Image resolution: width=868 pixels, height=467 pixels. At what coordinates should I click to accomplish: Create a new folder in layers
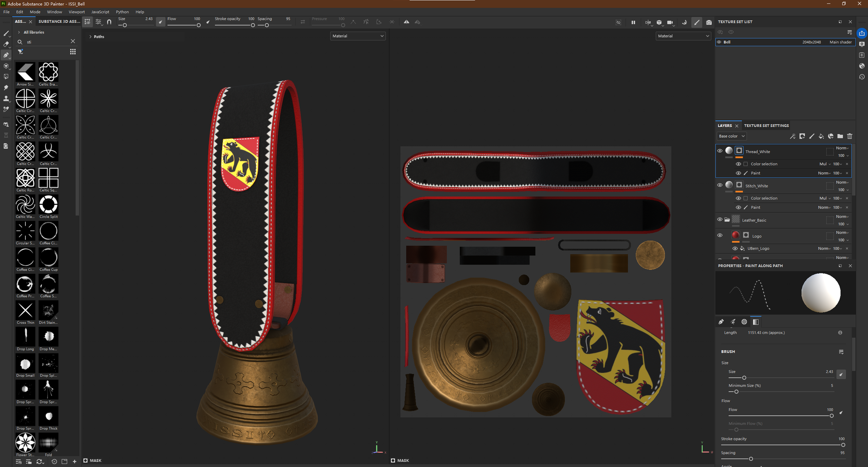[840, 136]
